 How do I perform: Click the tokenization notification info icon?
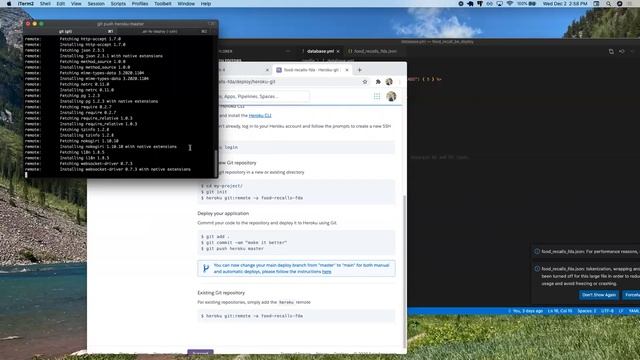pyautogui.click(x=537, y=269)
